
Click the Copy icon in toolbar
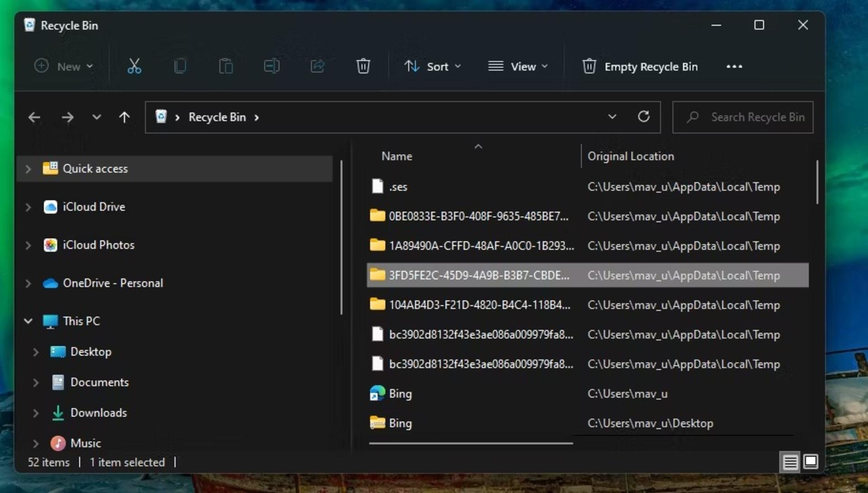click(x=180, y=66)
